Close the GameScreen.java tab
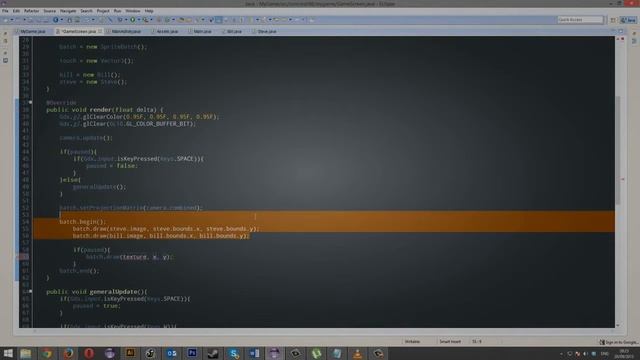 pyautogui.click(x=100, y=31)
